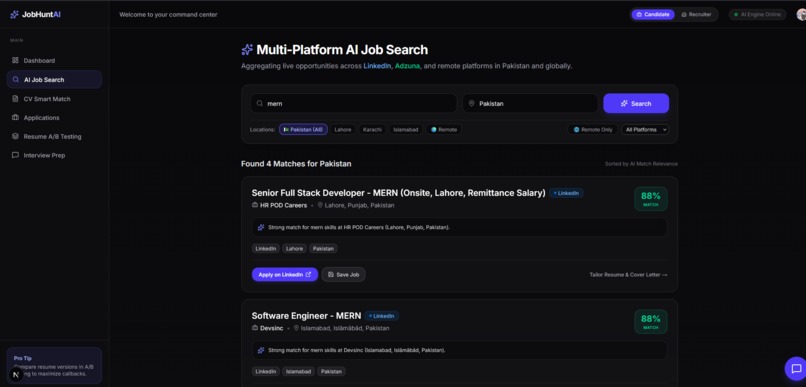Click LinkedIn badge next to Senior Full Stack Developer
The width and height of the screenshot is (806, 387).
566,193
